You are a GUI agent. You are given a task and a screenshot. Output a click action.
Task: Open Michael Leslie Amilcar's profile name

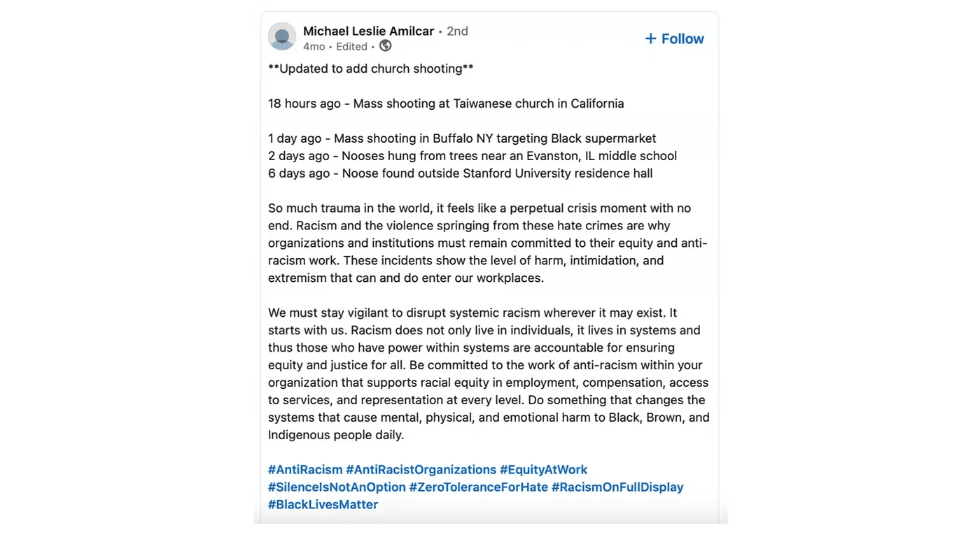369,31
